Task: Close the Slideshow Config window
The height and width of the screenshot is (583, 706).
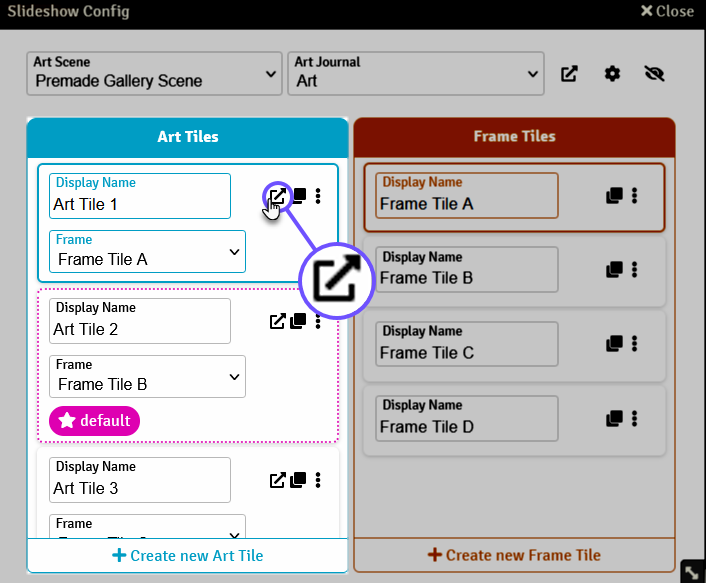Action: pos(667,11)
